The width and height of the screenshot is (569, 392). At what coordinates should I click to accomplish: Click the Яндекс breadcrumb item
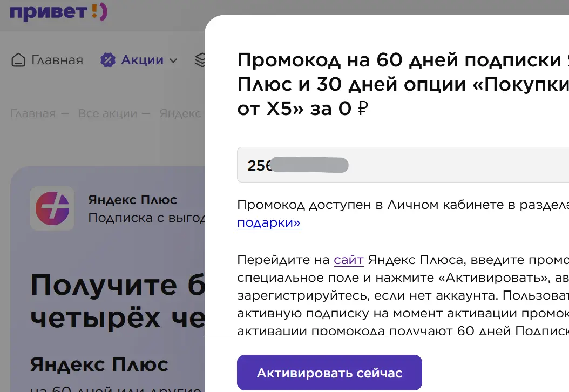pyautogui.click(x=180, y=113)
